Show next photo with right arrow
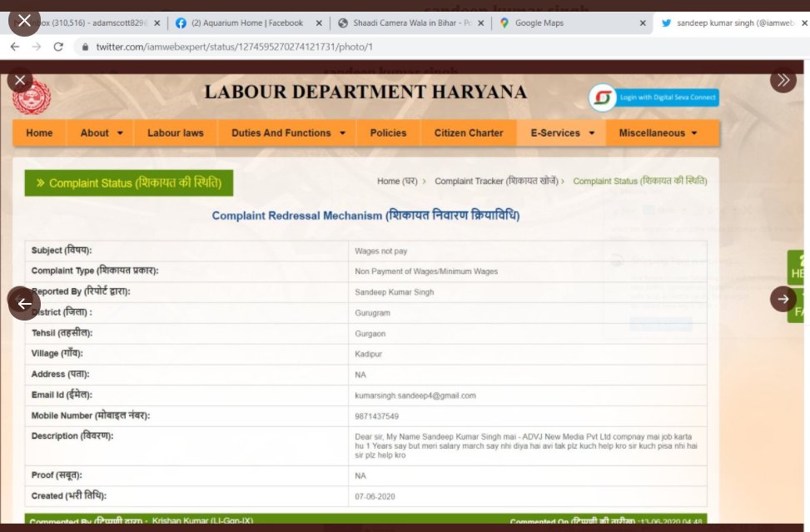Viewport: 810px width, 532px height. click(783, 299)
